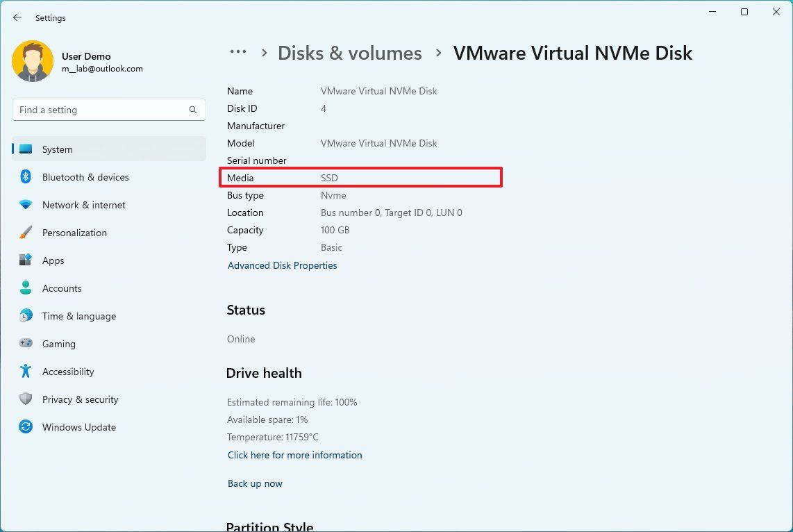This screenshot has height=532, width=793.
Task: Open the Accounts settings section
Action: 62,288
